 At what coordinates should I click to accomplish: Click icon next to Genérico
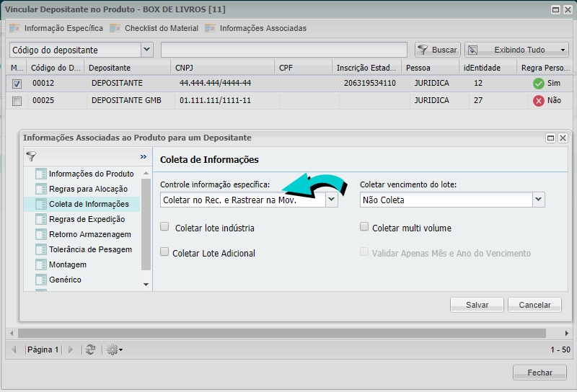pos(41,280)
